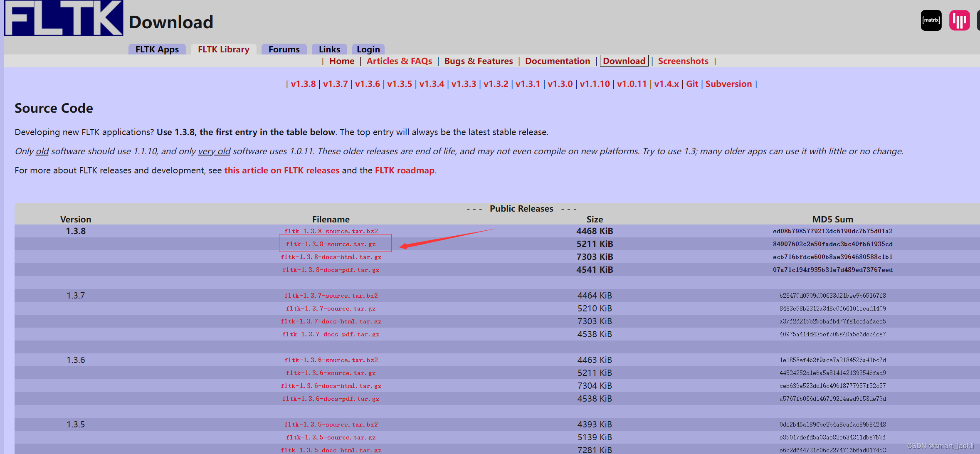Image resolution: width=980 pixels, height=454 pixels.
Task: Open Bugs & Features section
Action: click(478, 61)
